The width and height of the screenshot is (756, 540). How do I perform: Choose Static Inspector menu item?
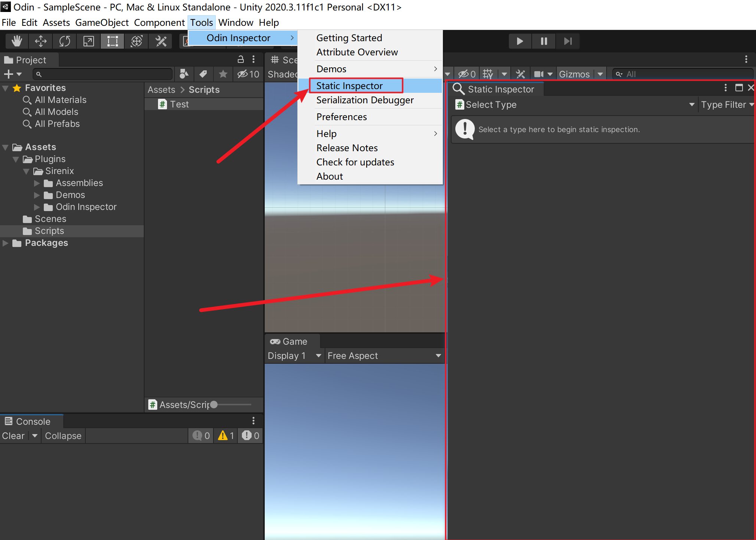370,86
